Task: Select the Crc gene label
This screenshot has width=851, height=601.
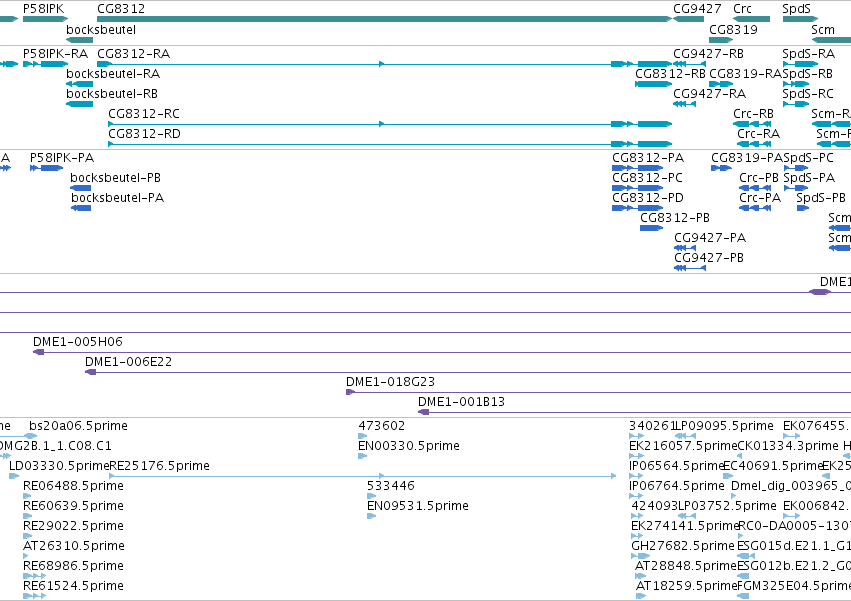Action: tap(742, 9)
